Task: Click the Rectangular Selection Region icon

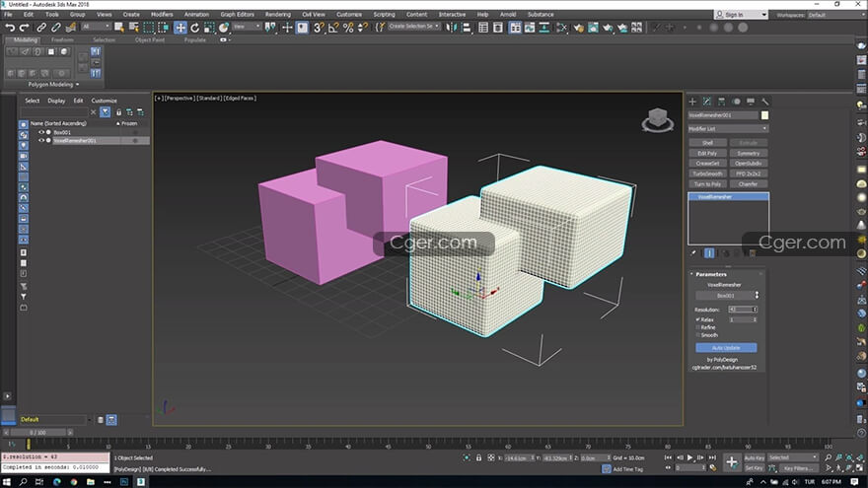Action: coord(148,28)
